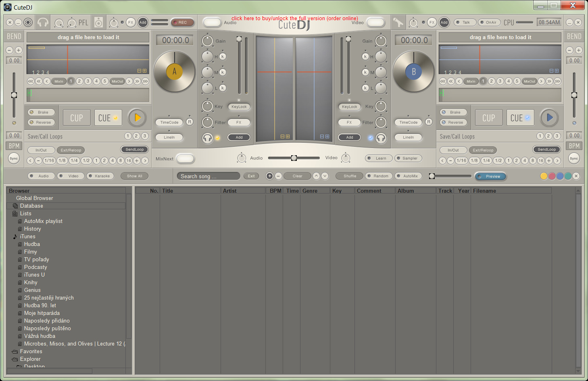588x381 pixels.
Task: Move song up with the up arrow icon
Action: pyautogui.click(x=316, y=176)
